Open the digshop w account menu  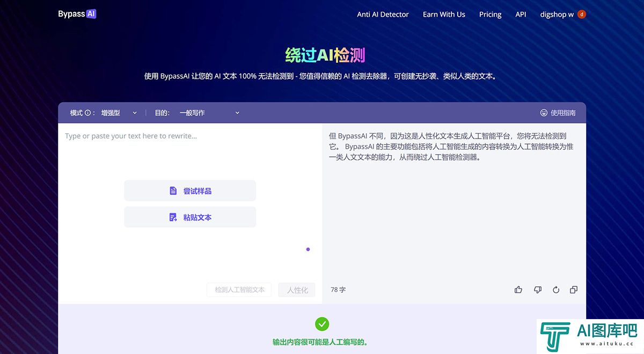563,15
